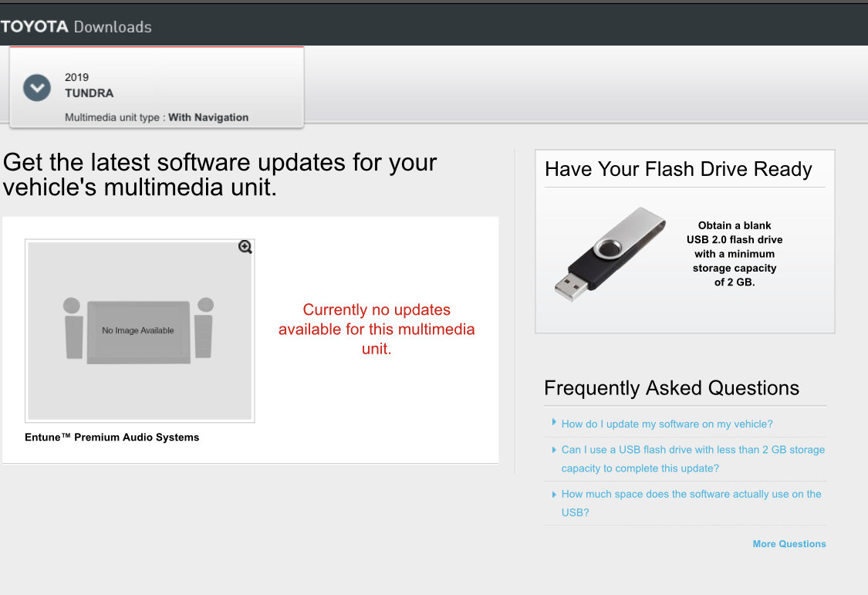The image size is (868, 595).
Task: Click arrow beside 'How much space' FAQ
Action: (x=553, y=494)
